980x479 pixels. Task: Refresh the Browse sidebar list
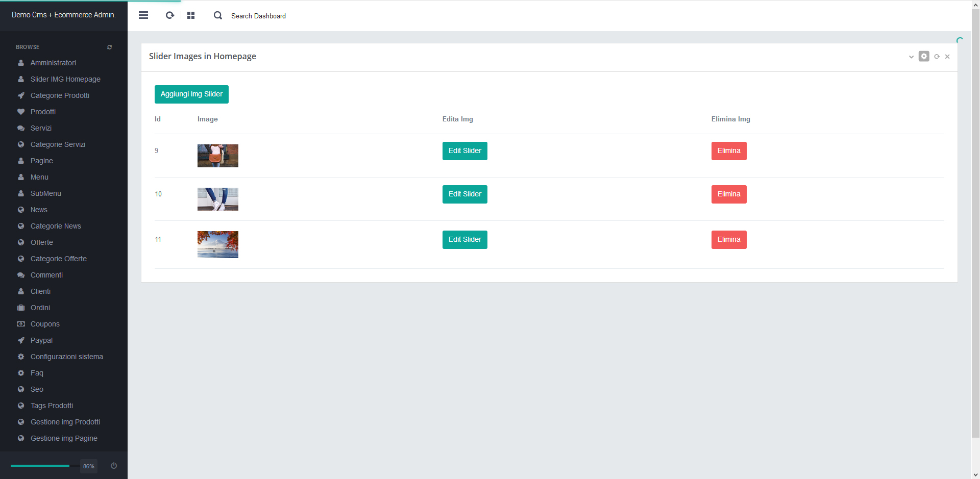(x=109, y=47)
